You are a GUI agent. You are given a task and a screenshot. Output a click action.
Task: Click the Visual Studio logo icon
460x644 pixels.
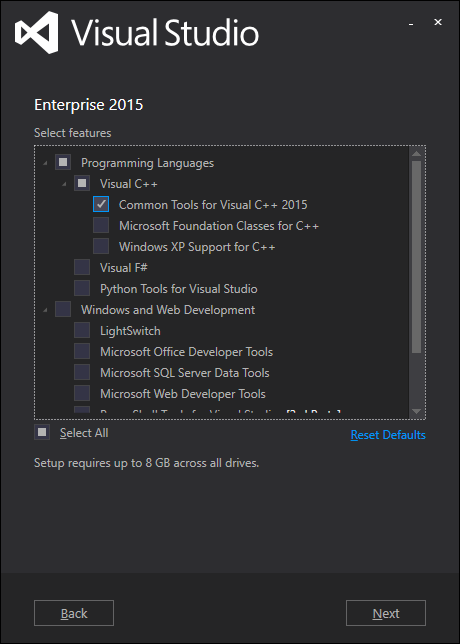[x=37, y=32]
